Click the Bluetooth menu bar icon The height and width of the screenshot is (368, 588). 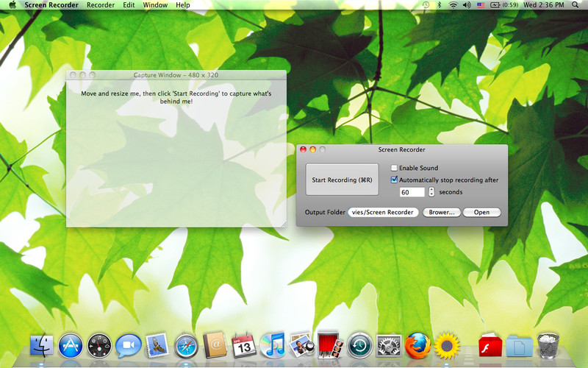(x=439, y=5)
